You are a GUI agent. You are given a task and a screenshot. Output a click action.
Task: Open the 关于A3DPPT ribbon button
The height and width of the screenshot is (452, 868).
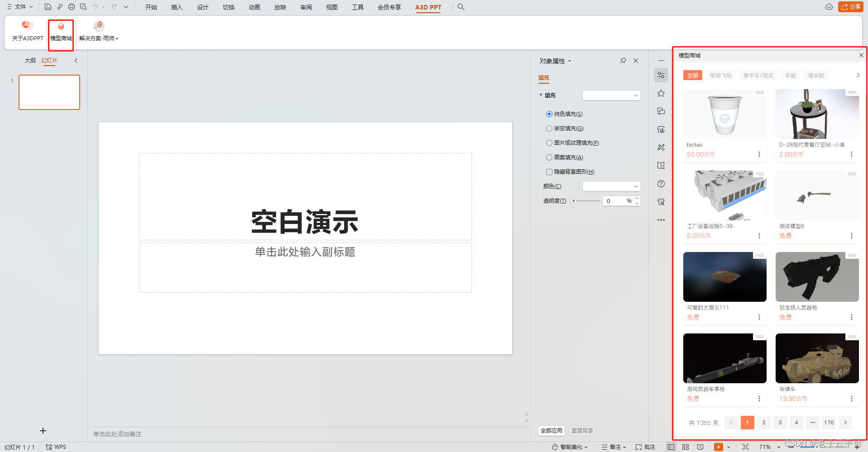[x=28, y=32]
